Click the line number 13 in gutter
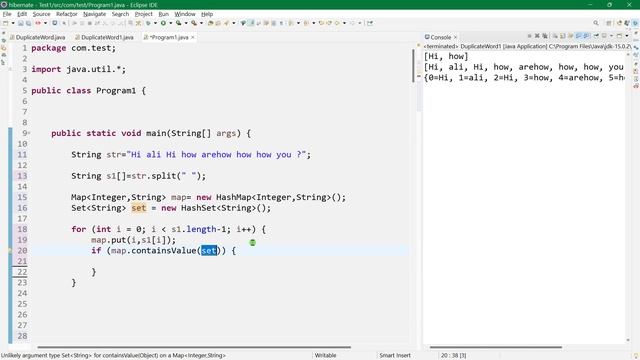 22,176
